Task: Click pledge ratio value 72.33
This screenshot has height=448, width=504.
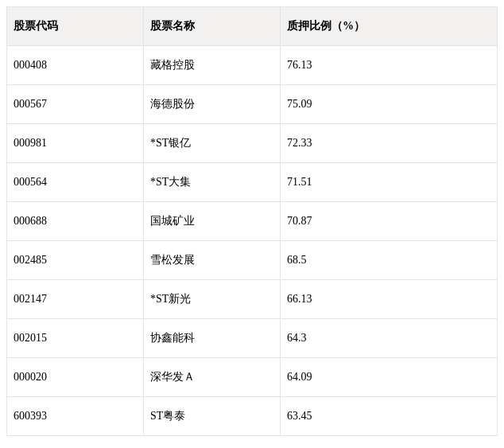Action: tap(299, 142)
